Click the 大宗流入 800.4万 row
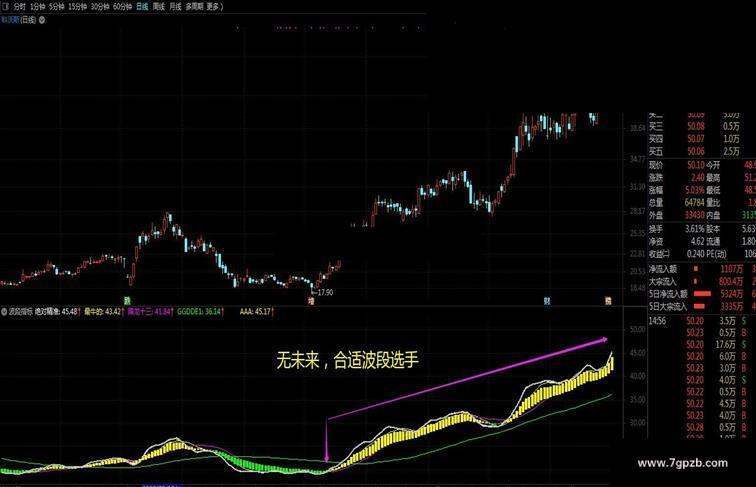This screenshot has width=756, height=487. coord(696,281)
